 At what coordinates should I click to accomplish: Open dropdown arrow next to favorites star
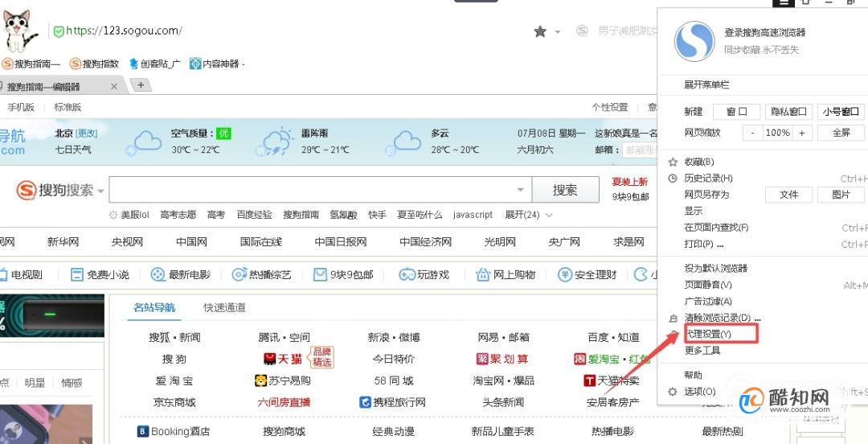tap(558, 32)
